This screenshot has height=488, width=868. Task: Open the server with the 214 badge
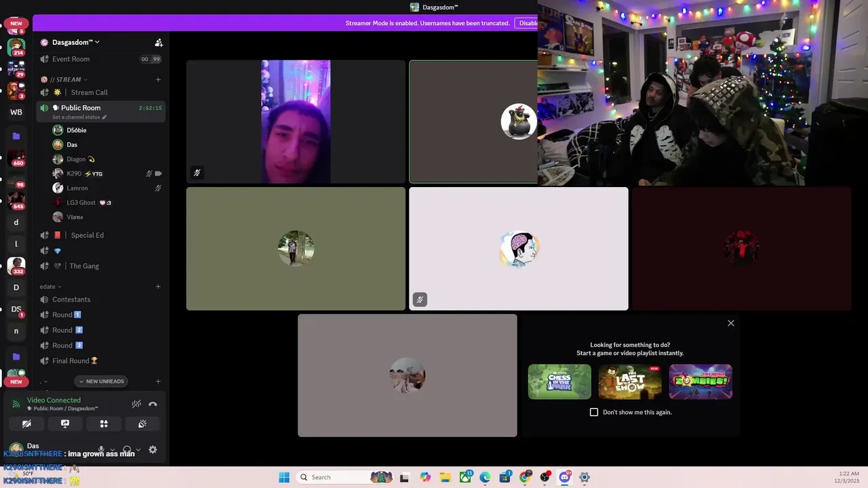tap(16, 47)
